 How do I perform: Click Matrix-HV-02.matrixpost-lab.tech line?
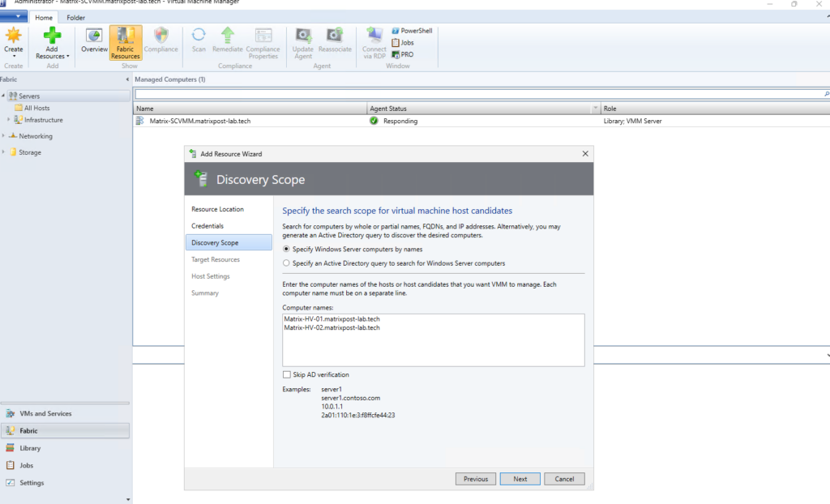pos(332,327)
